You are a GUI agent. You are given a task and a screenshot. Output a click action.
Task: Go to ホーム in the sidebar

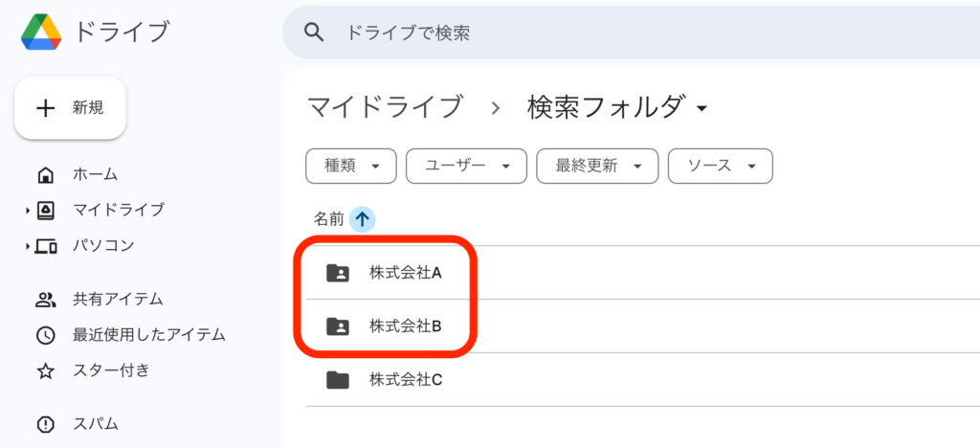pos(95,174)
